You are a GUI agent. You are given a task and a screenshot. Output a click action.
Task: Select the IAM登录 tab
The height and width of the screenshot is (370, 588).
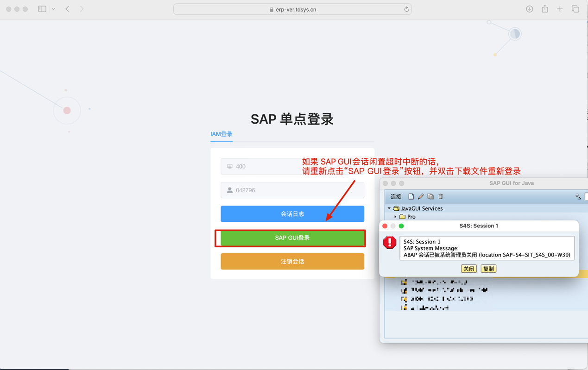pyautogui.click(x=221, y=134)
